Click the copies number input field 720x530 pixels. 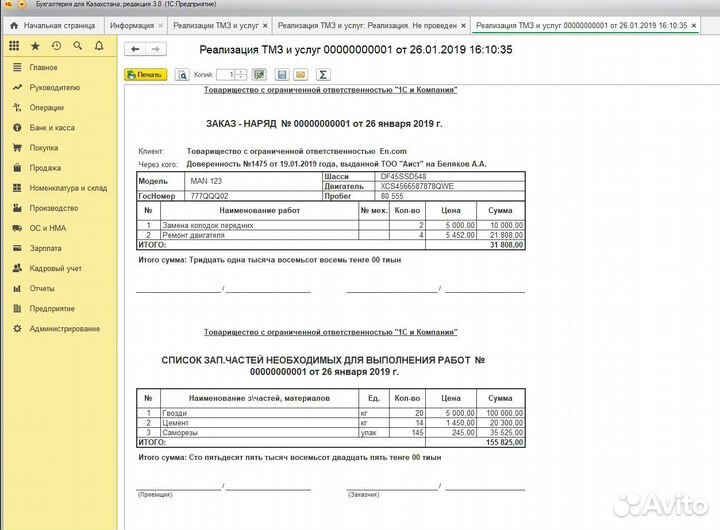coord(228,74)
